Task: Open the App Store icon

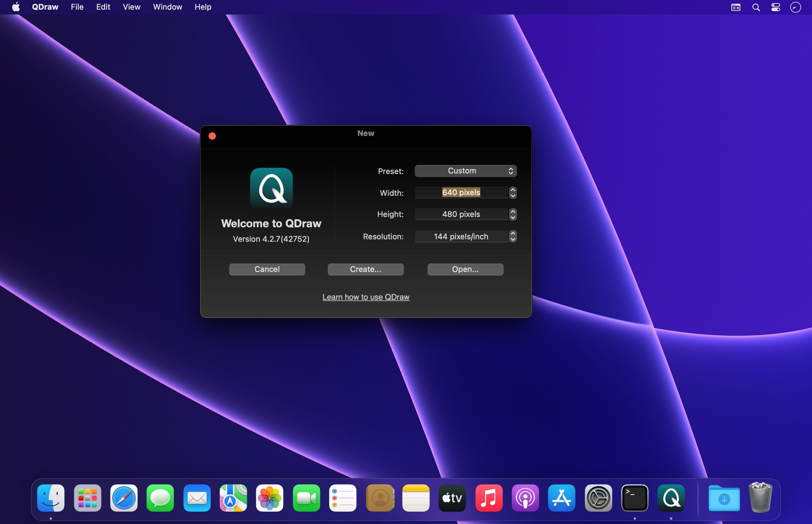Action: coord(561,498)
